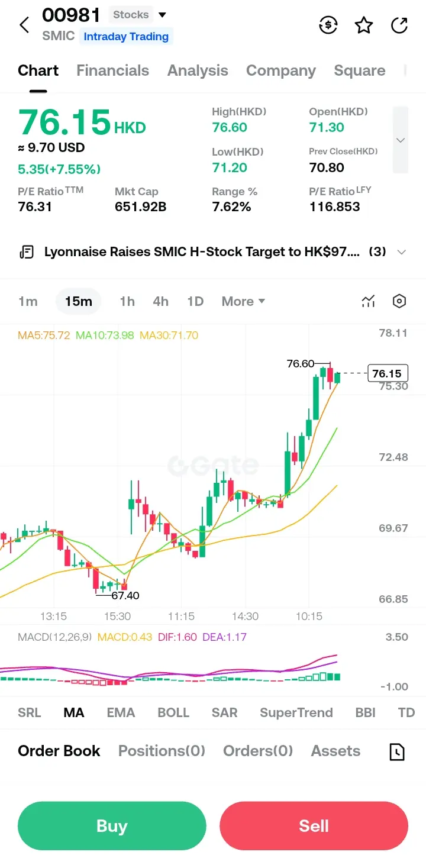The width and height of the screenshot is (426, 868).
Task: Switch to the Chart tab
Action: click(38, 71)
